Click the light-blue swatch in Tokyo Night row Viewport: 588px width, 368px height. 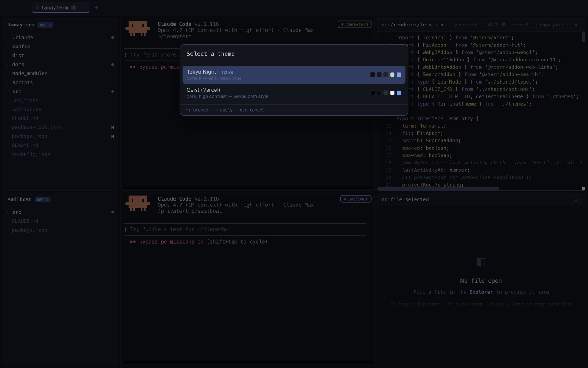tap(399, 75)
